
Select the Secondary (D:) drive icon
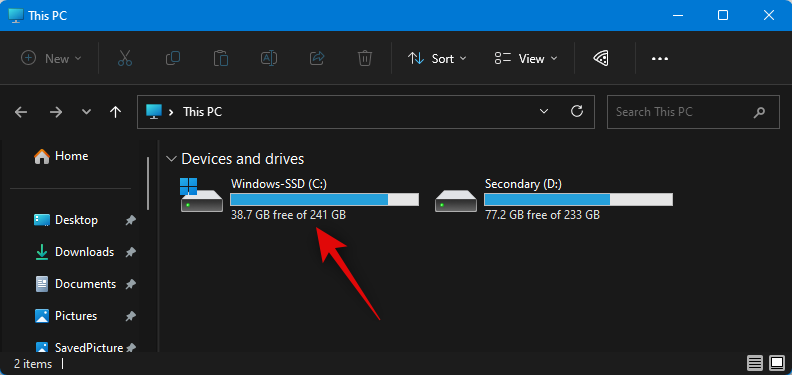tap(456, 201)
